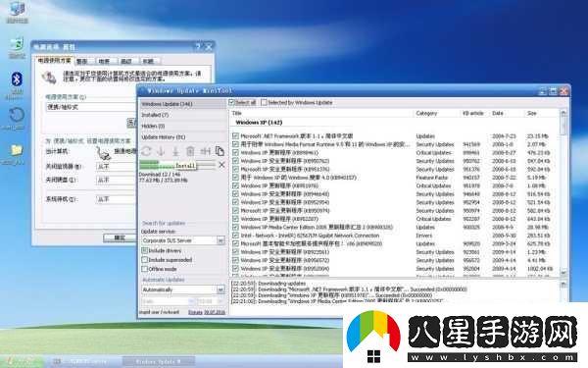Open the 关闭硬盘 dropdown in power dialog
Screen dimensions: 588x368
tap(116, 180)
